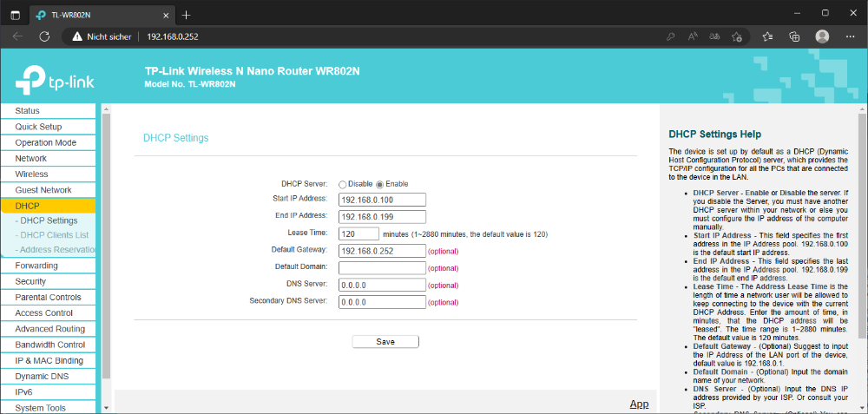Screen dimensions: 868x414
Task: Click the highlighted DHCP menu
Action: click(x=48, y=206)
